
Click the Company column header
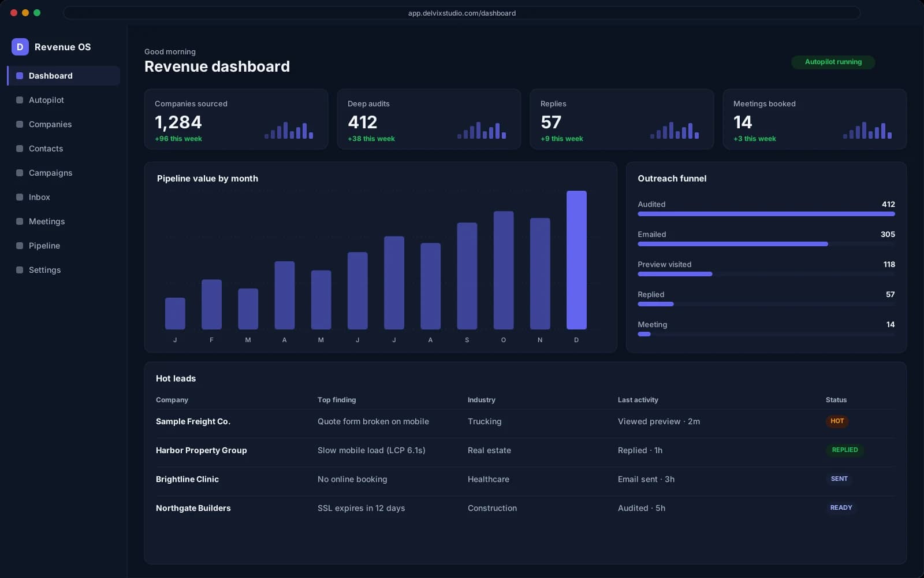pyautogui.click(x=172, y=400)
